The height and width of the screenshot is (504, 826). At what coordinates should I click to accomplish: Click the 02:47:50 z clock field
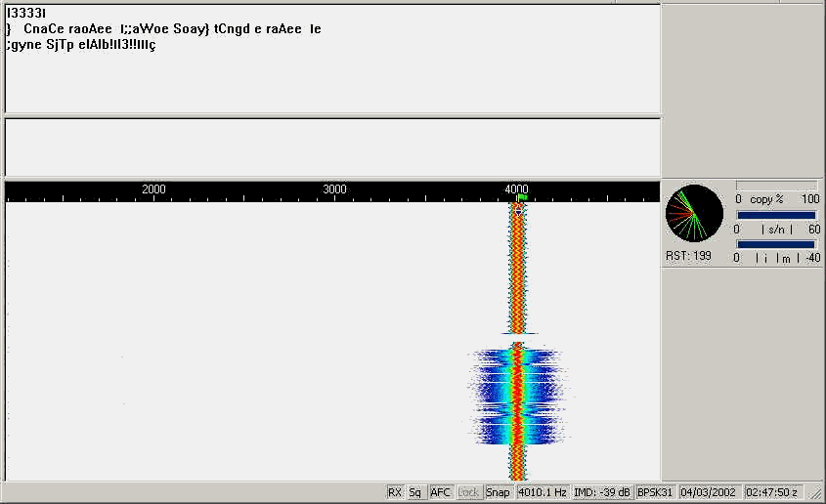click(771, 492)
